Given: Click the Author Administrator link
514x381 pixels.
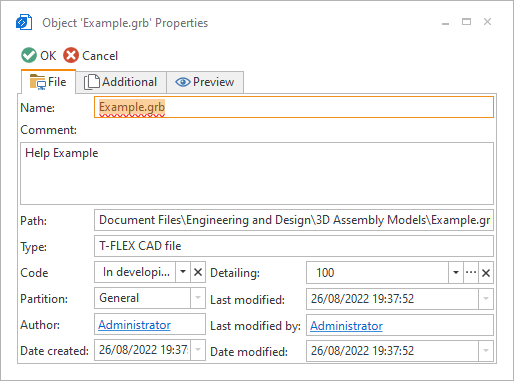Looking at the screenshot, I should point(134,325).
